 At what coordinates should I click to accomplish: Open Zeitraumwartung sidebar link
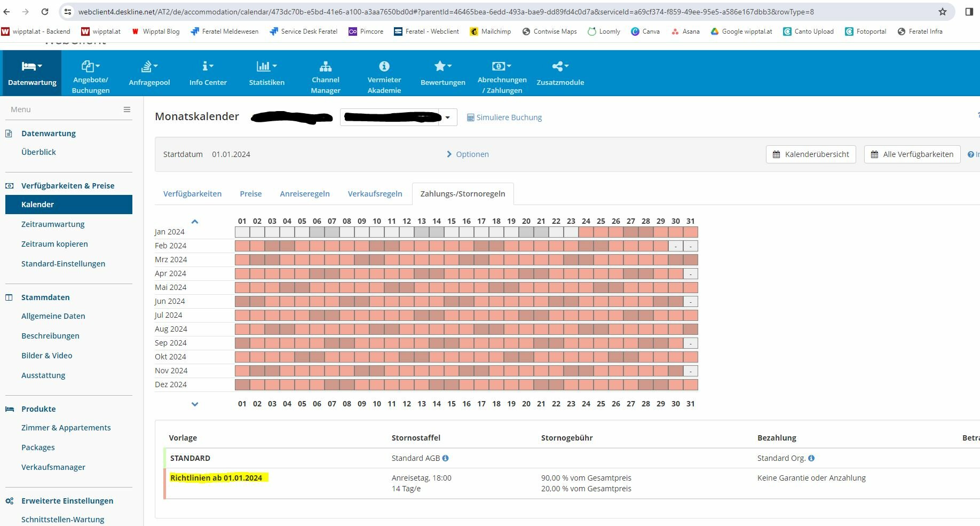coord(53,224)
